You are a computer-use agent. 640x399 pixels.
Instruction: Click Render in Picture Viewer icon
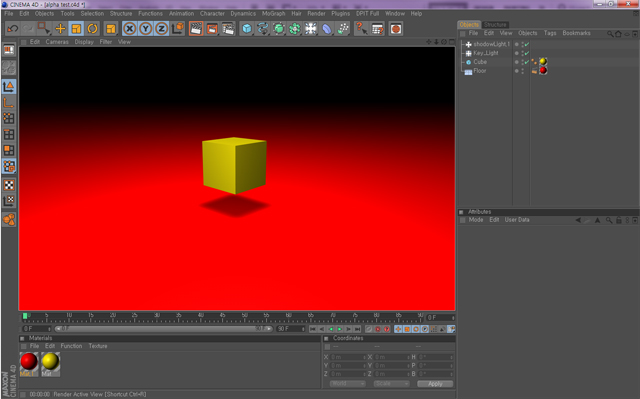pyautogui.click(x=212, y=29)
